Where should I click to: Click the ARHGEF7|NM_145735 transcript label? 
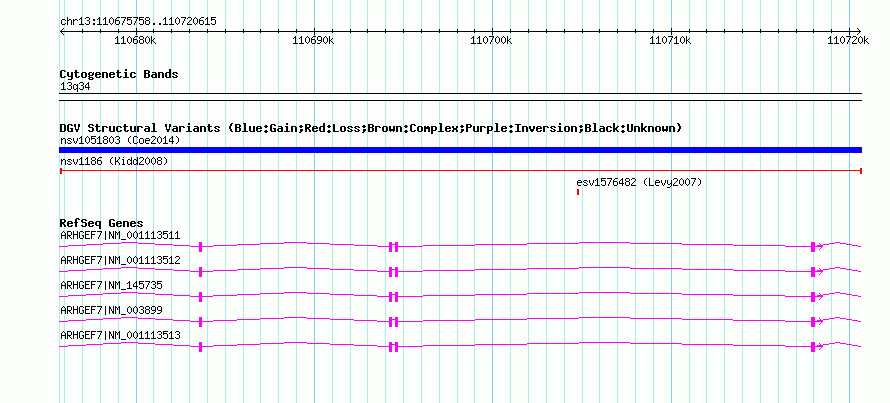click(x=111, y=285)
